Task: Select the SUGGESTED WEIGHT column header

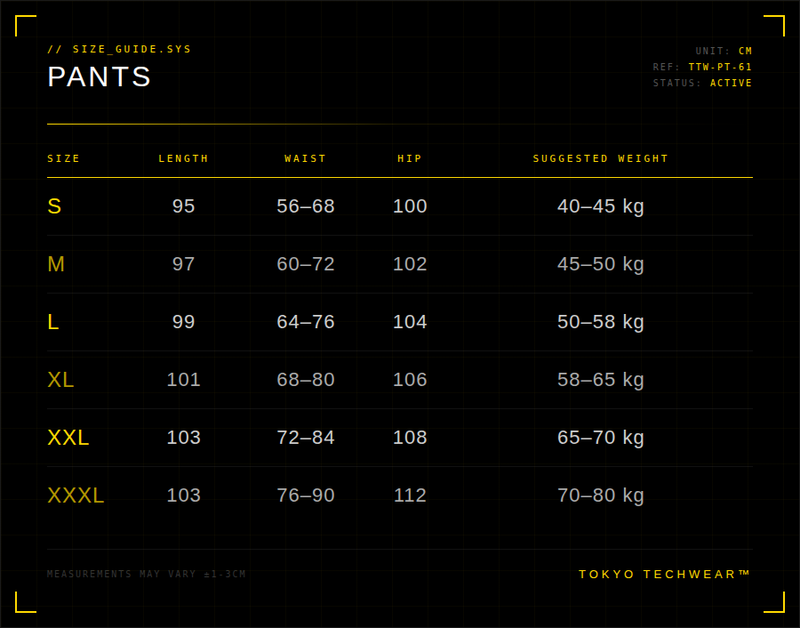Action: coord(600,159)
